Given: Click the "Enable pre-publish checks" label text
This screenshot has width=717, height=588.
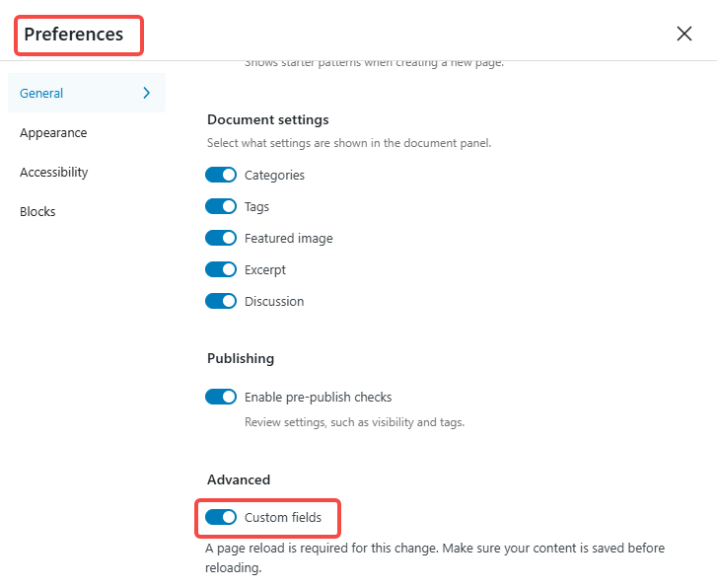Looking at the screenshot, I should point(318,397).
